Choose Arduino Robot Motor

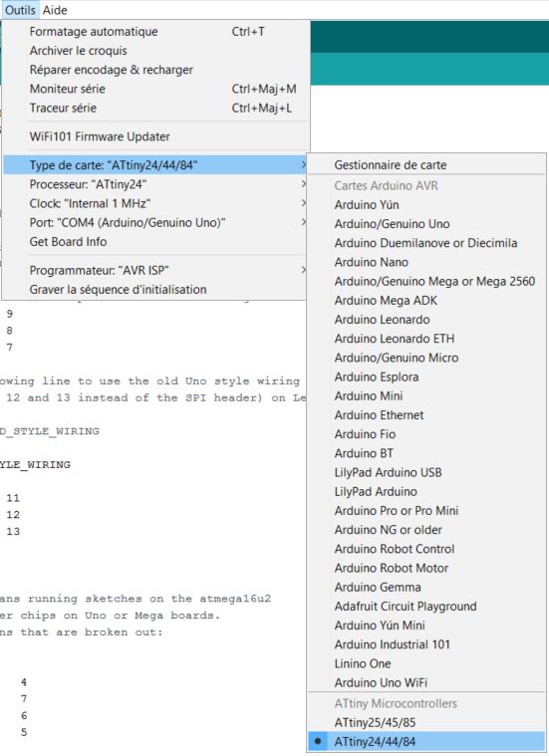coord(426,568)
